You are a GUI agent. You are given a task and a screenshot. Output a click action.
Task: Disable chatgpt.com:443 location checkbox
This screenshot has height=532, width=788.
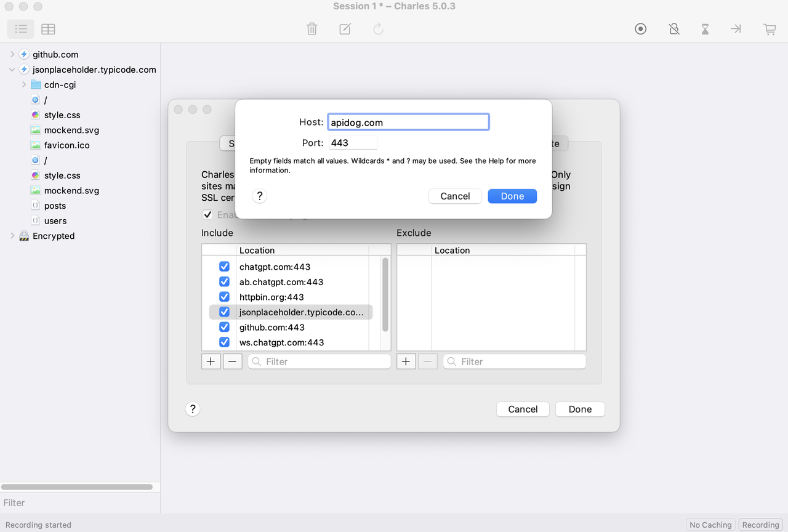224,267
